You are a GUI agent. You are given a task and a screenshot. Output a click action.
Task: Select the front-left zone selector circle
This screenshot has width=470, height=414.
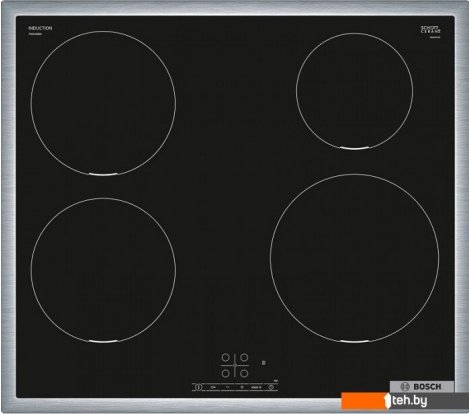226,373
